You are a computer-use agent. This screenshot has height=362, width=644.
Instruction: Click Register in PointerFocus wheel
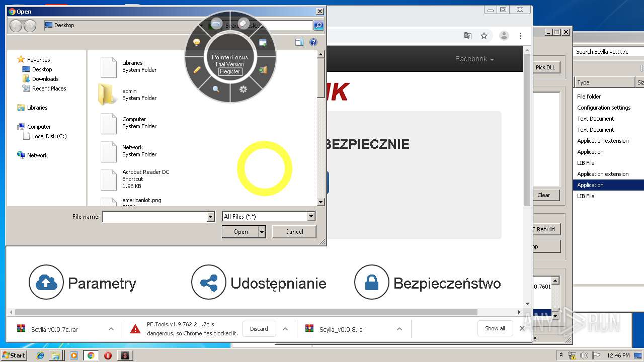click(230, 71)
